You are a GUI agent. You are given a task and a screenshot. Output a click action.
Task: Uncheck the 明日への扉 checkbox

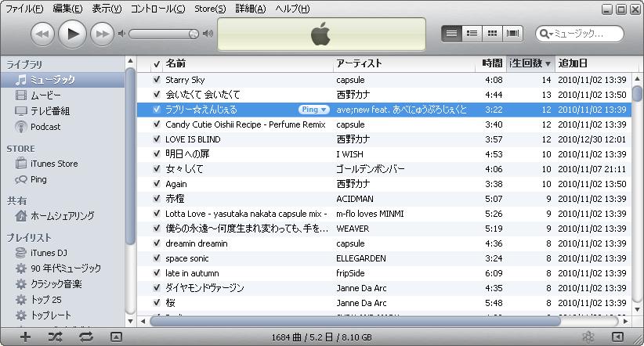pos(157,154)
